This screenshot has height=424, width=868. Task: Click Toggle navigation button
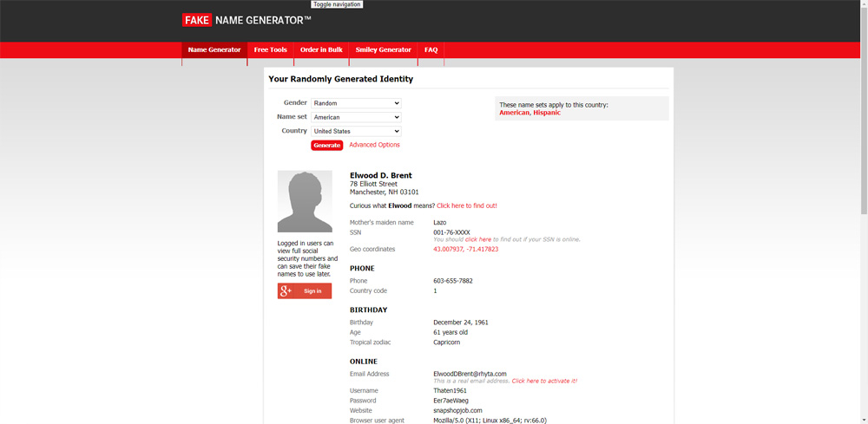pyautogui.click(x=337, y=4)
